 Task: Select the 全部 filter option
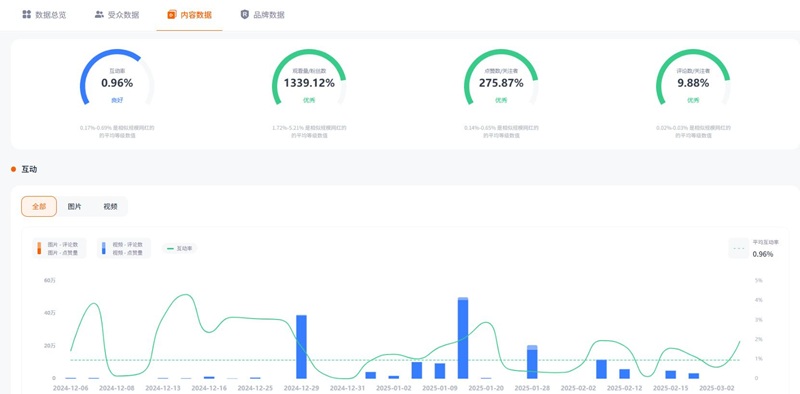coord(39,206)
